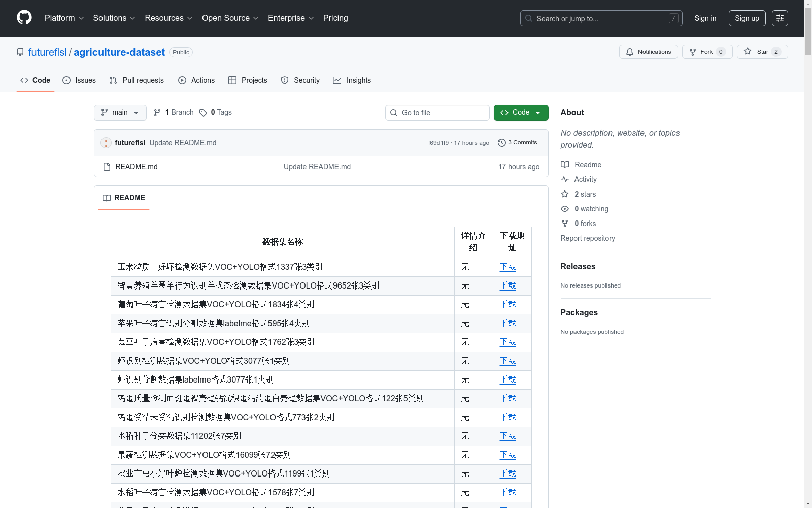The height and width of the screenshot is (508, 812).
Task: Open the latest commit message Update README.md
Action: click(183, 143)
